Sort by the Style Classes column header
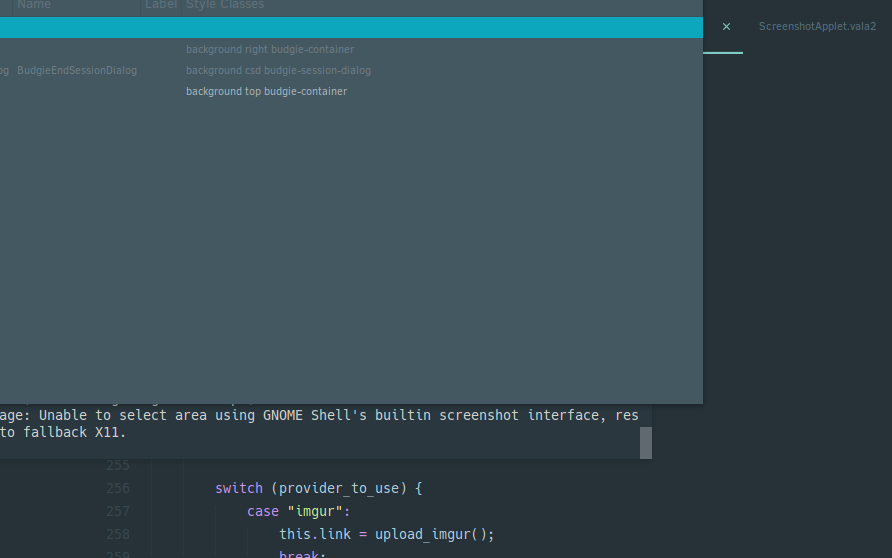This screenshot has height=558, width=892. pos(225,5)
